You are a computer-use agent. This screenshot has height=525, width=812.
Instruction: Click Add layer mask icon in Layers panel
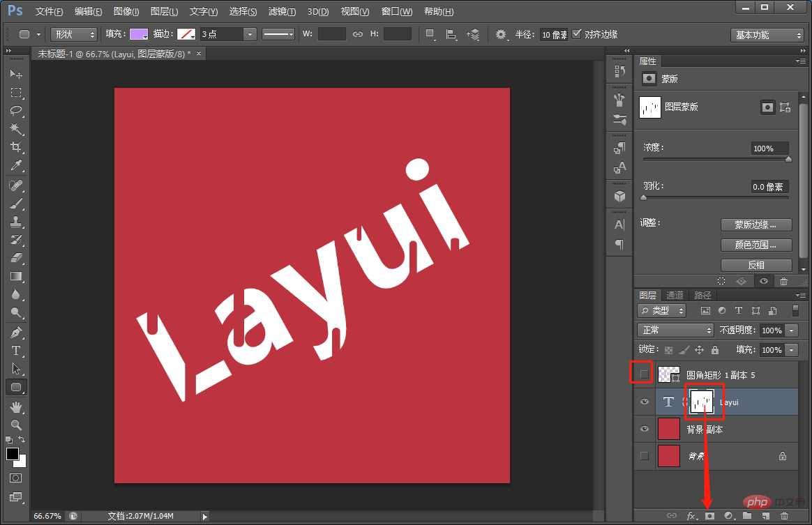[709, 516]
